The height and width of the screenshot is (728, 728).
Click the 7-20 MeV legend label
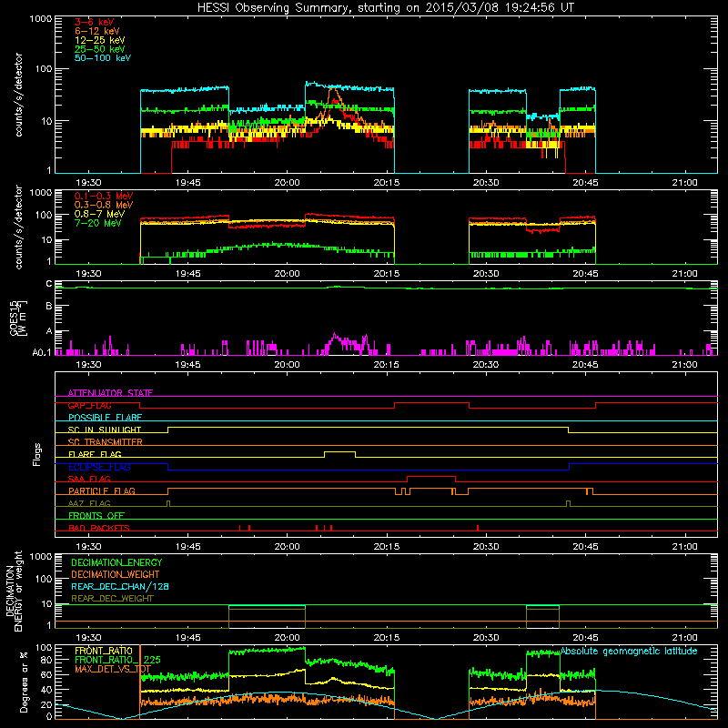tap(98, 223)
